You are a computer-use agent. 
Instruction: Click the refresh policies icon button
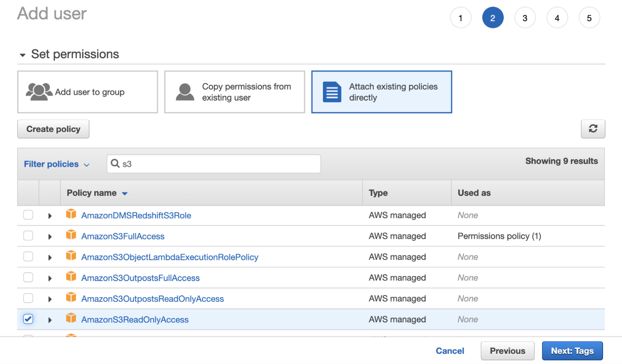tap(593, 129)
